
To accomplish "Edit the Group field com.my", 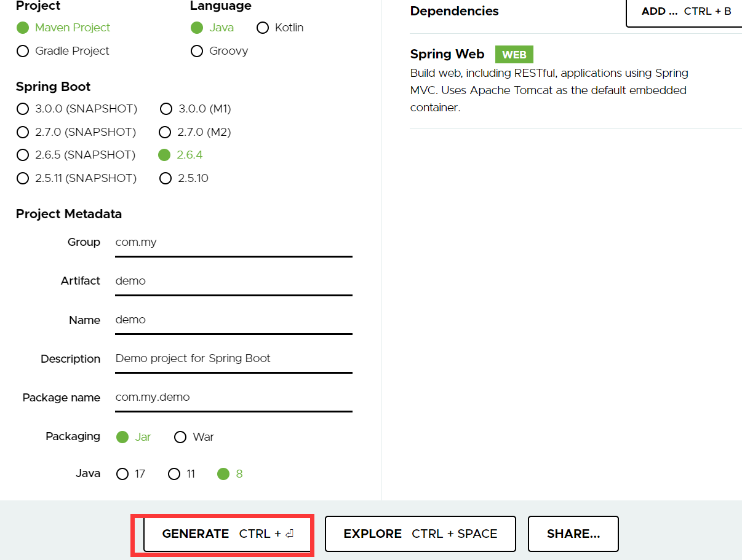I will [x=234, y=243].
